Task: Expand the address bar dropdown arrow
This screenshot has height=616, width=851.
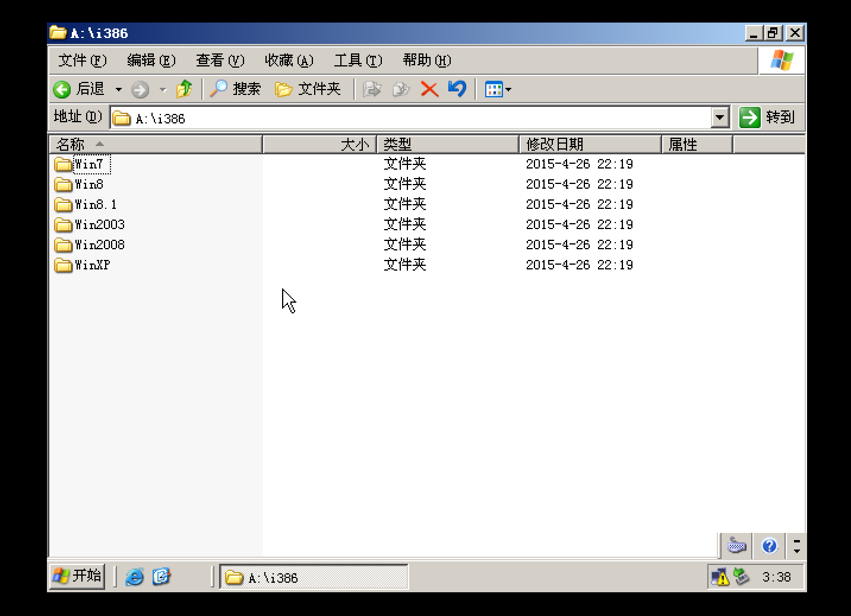Action: point(720,118)
